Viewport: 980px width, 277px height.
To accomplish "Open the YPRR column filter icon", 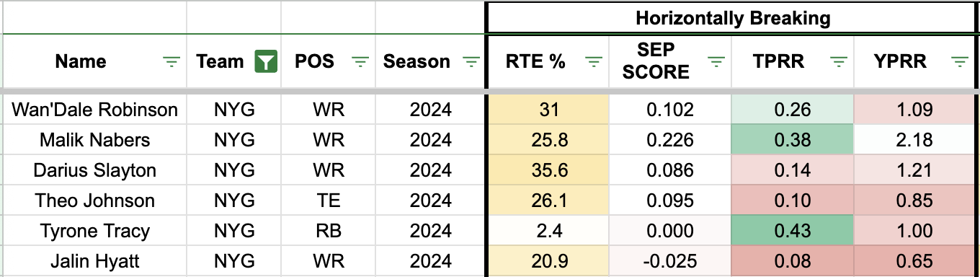I will pyautogui.click(x=960, y=62).
